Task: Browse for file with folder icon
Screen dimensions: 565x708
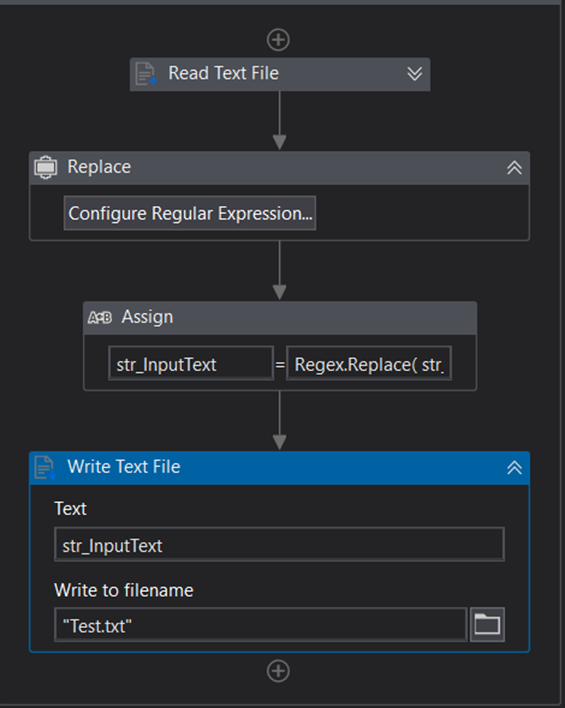Action: (x=487, y=625)
